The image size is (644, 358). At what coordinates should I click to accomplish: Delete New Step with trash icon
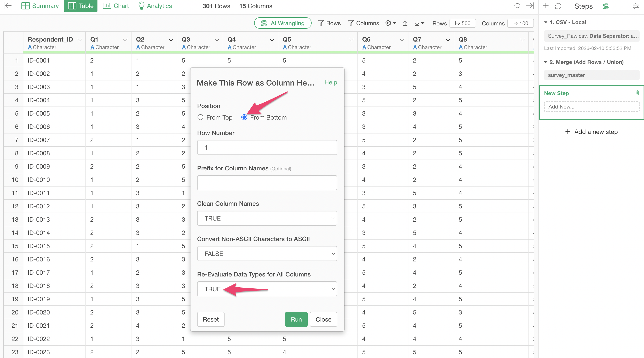pyautogui.click(x=636, y=93)
